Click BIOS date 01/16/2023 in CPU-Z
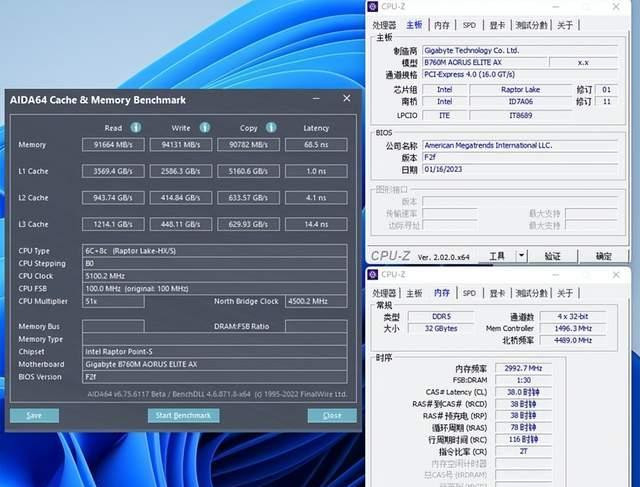 [x=520, y=169]
